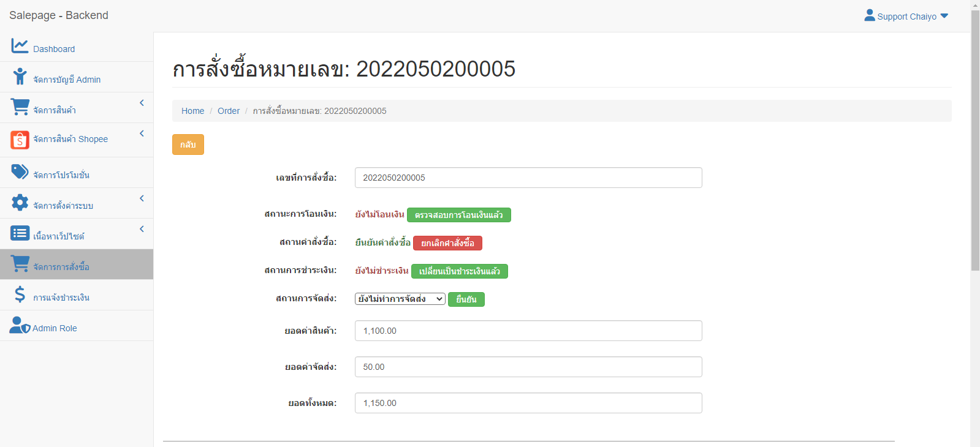Click the green ตรวจสอบการโอนเงินแล้ว button

458,215
